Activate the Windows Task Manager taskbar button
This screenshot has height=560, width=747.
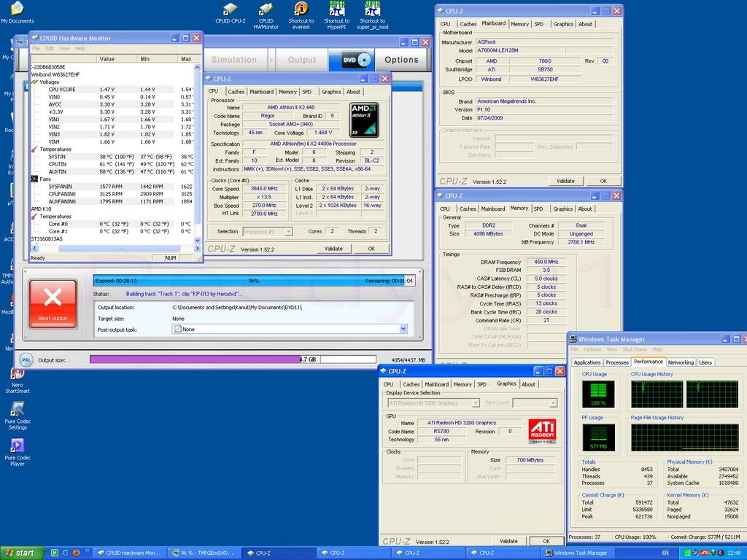pyautogui.click(x=576, y=553)
